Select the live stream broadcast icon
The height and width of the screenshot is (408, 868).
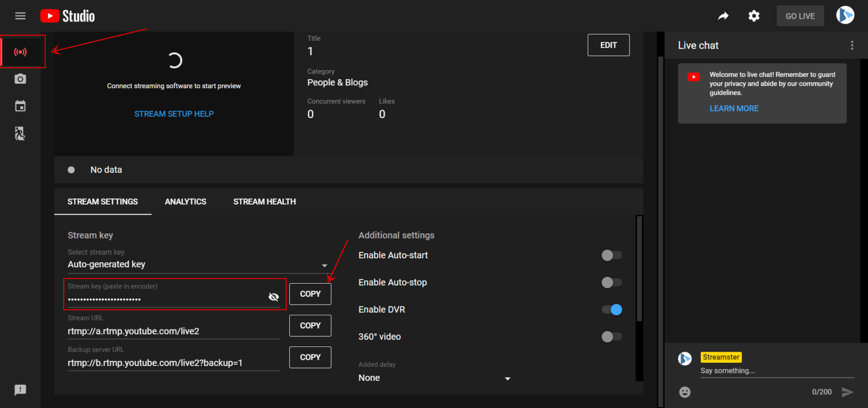(20, 51)
